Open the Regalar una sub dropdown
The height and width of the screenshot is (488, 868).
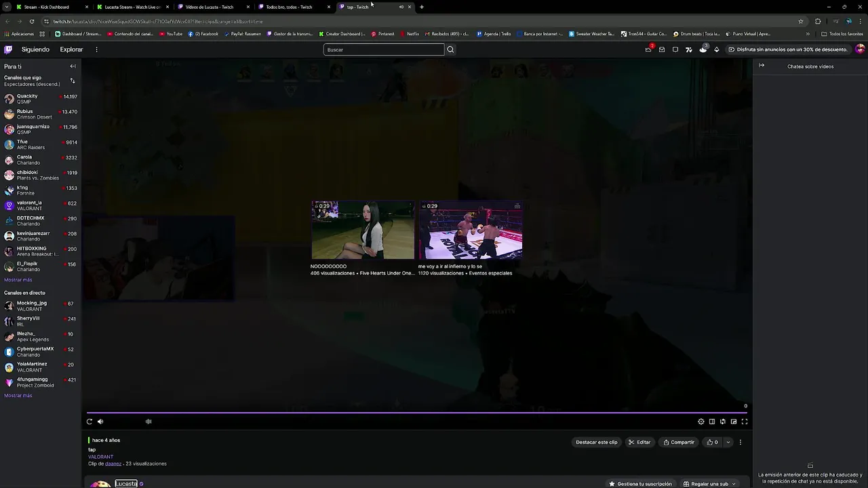[709, 484]
